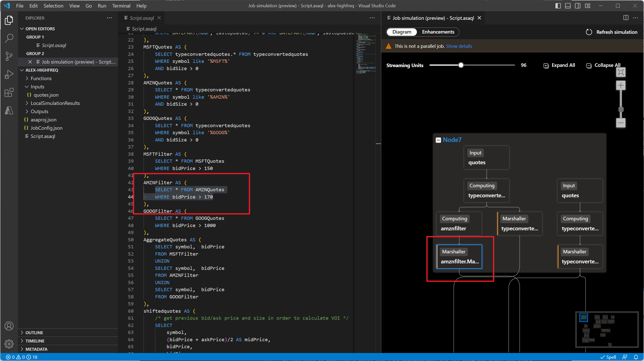Open Source Control view icon
644x361 pixels.
click(9, 56)
